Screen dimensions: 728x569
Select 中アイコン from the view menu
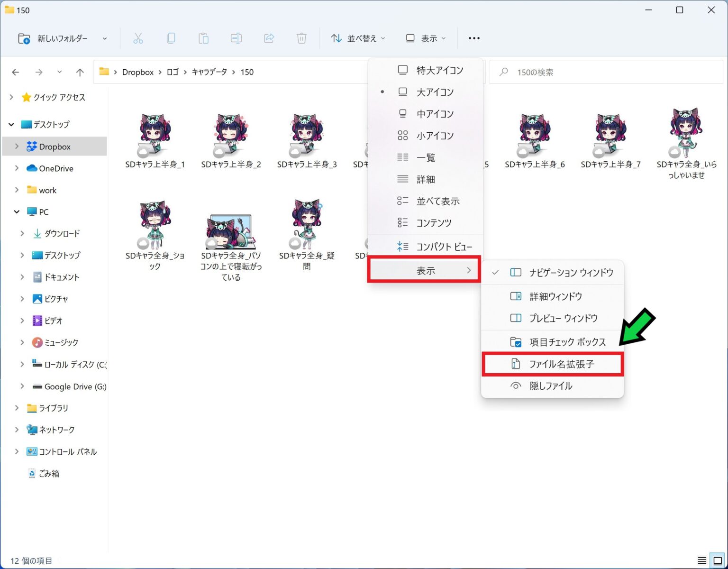pyautogui.click(x=434, y=114)
